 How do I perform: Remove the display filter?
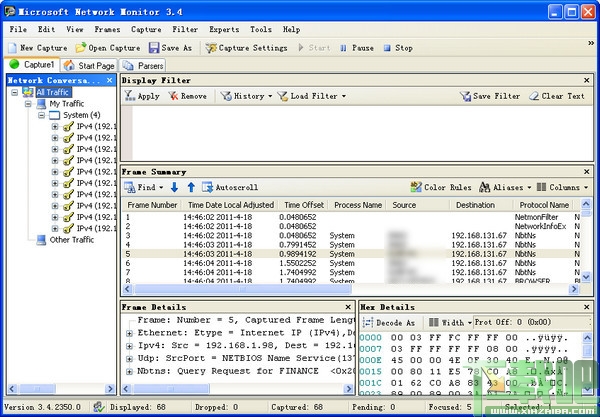tap(188, 96)
